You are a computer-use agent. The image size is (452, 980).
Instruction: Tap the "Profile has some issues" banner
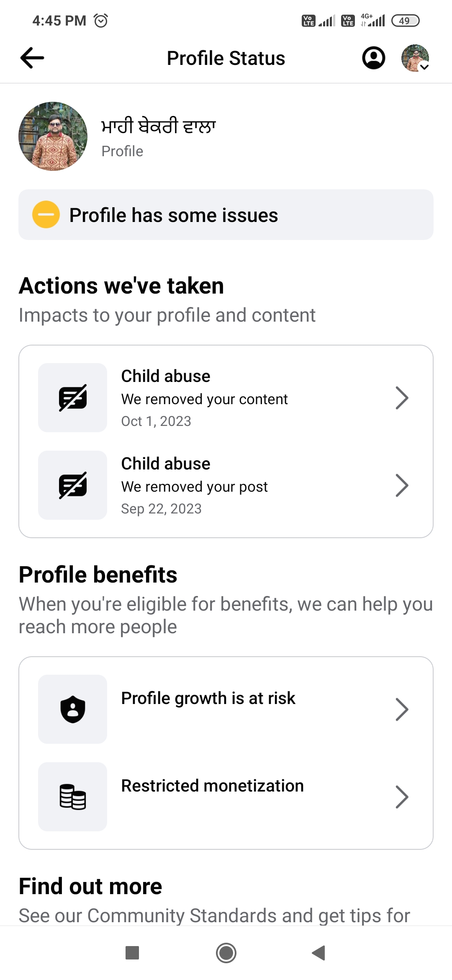(x=226, y=215)
